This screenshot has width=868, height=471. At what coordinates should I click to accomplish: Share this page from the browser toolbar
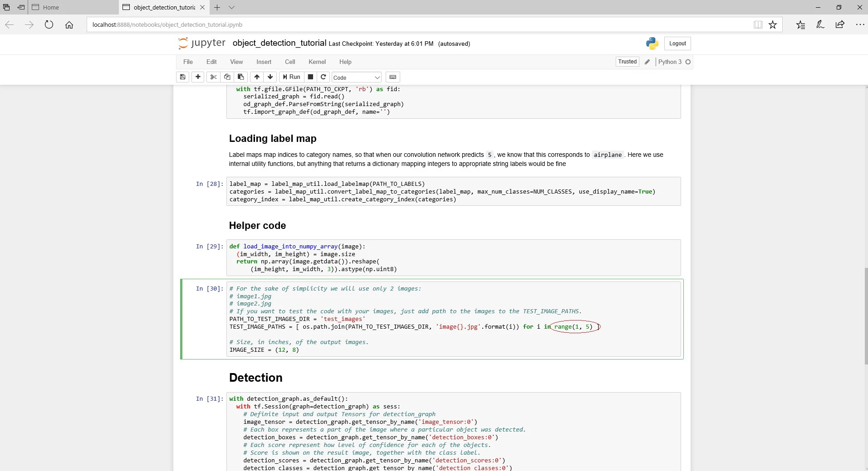tap(840, 25)
